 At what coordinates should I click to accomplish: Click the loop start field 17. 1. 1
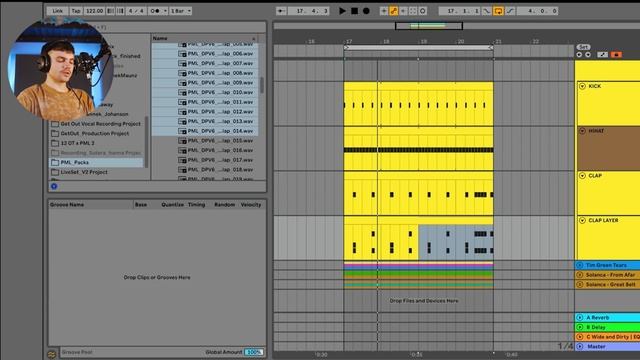[460, 11]
